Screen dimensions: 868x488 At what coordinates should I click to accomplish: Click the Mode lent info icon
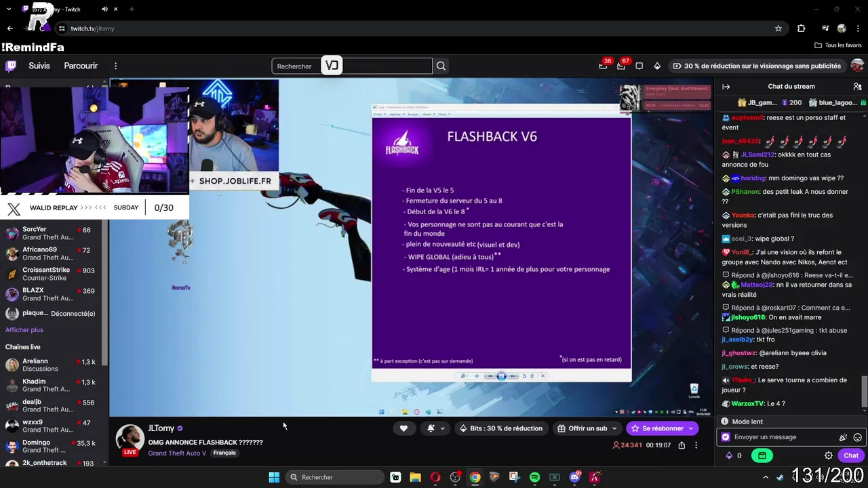tap(725, 422)
